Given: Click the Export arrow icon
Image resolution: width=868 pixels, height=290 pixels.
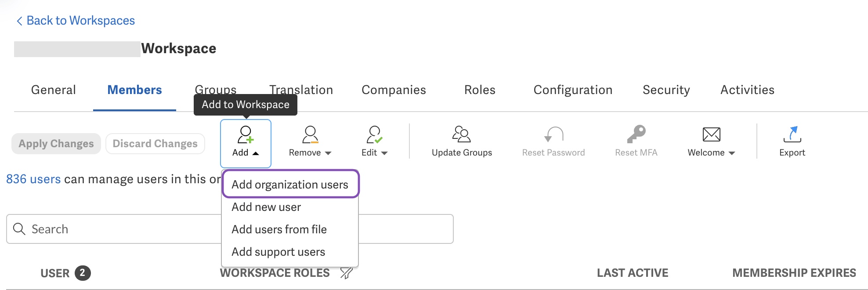Looking at the screenshot, I should point(792,134).
